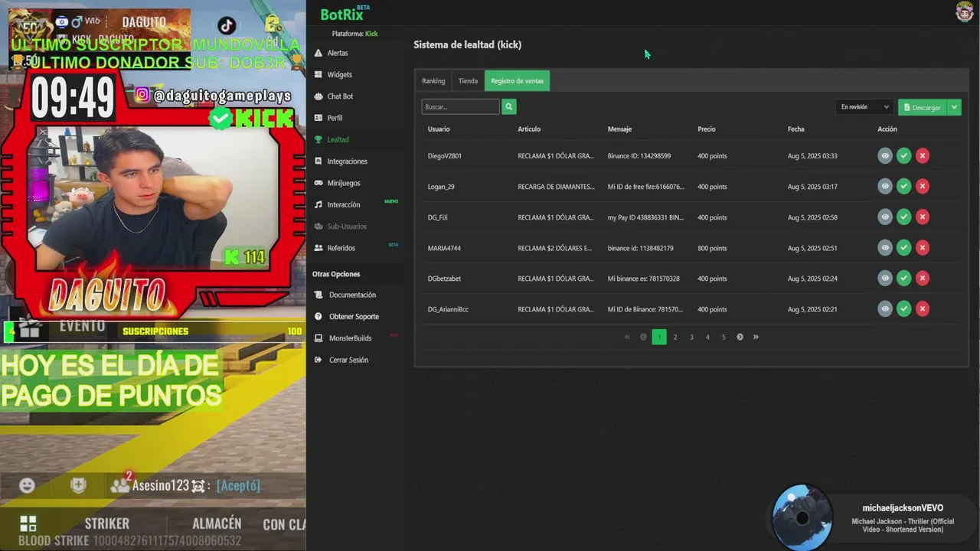Open the Sub-Usuarios menu item

click(347, 227)
